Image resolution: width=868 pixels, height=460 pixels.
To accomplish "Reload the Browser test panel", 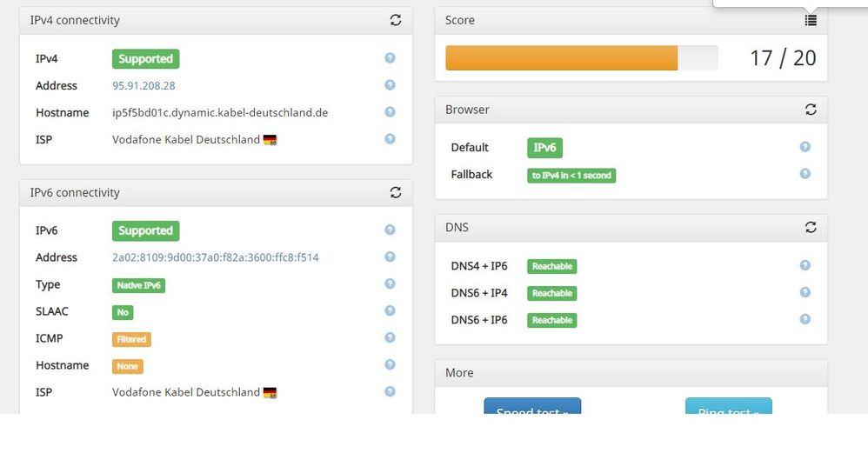I will click(811, 110).
